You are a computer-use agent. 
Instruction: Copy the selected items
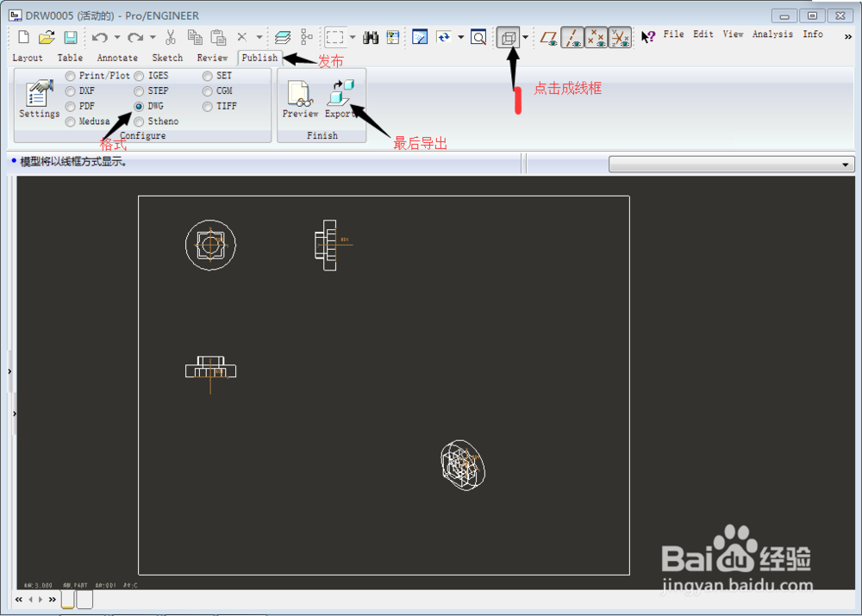click(x=195, y=37)
